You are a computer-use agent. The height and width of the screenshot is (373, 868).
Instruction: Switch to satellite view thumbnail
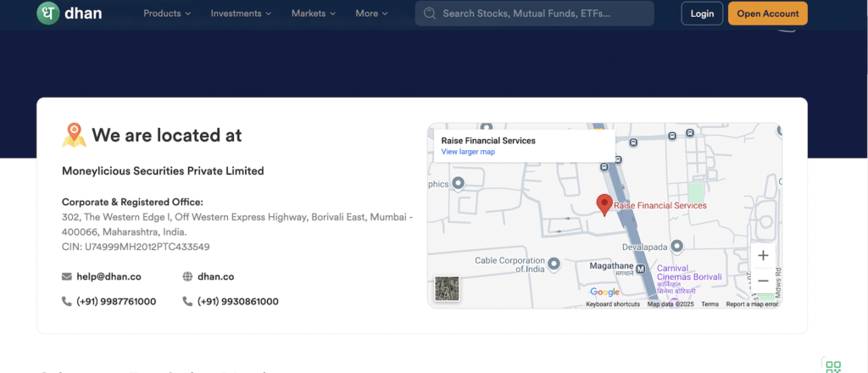pos(447,289)
